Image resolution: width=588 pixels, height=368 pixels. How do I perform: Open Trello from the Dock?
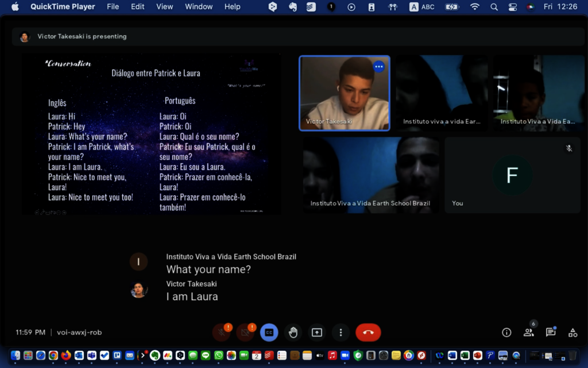tap(117, 355)
